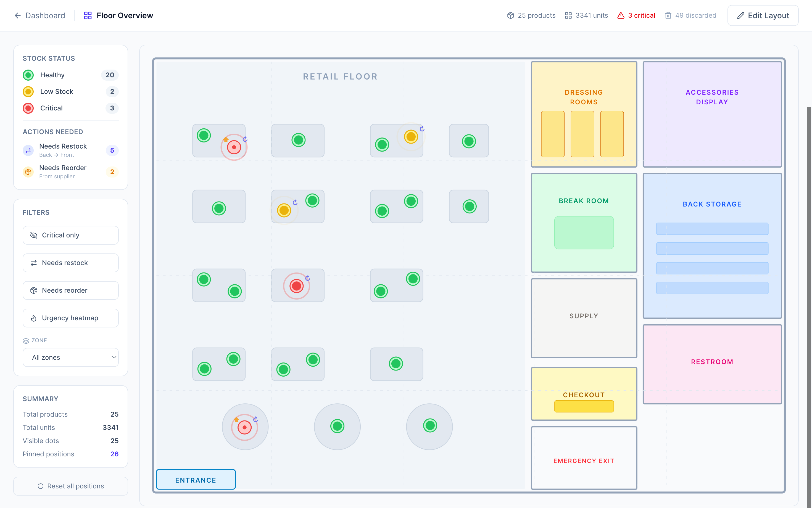Click the critical red dot near the entrance
The width and height of the screenshot is (812, 508).
[x=244, y=427]
